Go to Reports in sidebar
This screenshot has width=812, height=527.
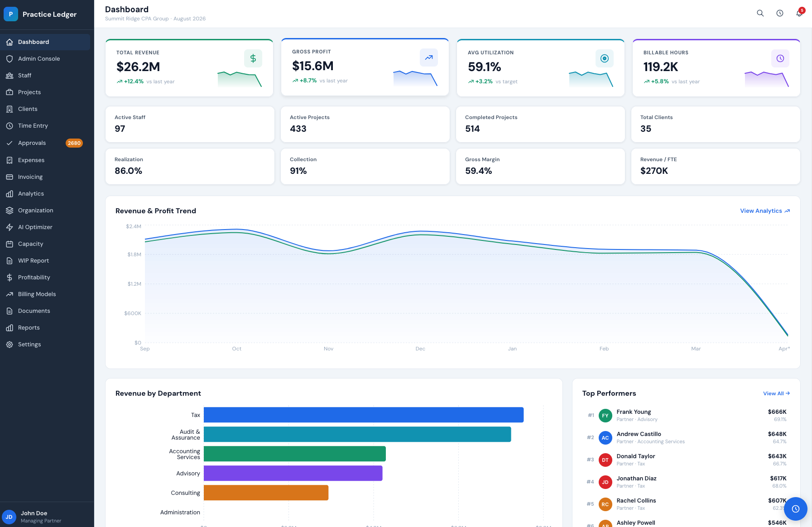(45, 328)
